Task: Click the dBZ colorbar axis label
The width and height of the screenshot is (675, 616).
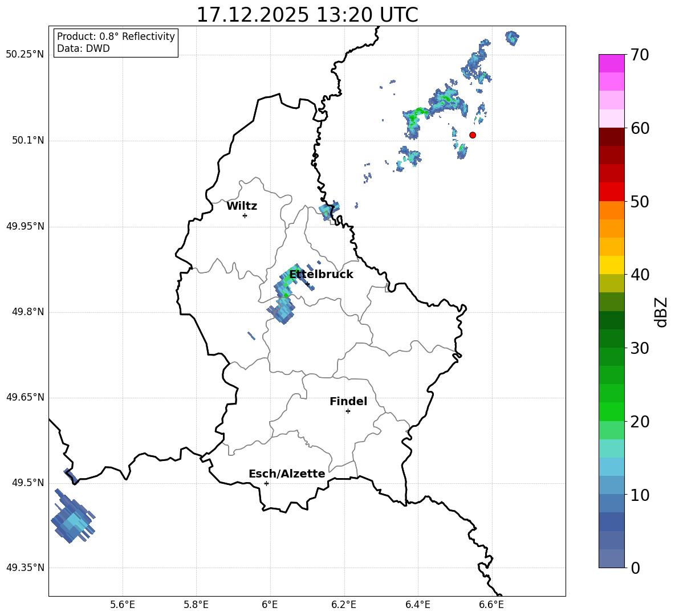Action: click(x=662, y=312)
